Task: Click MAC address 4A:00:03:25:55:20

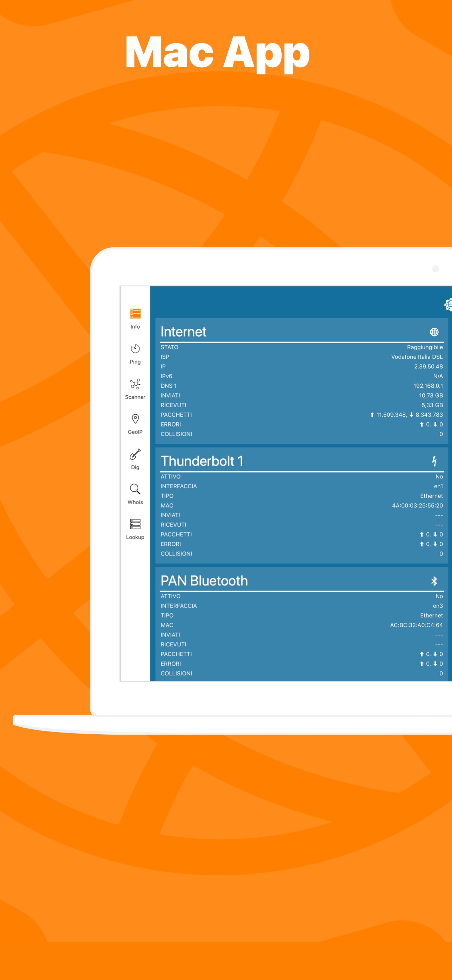Action: [417, 506]
